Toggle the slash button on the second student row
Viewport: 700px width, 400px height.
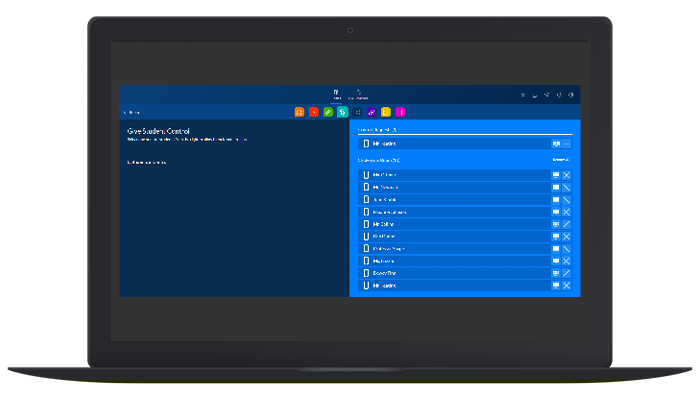[567, 187]
